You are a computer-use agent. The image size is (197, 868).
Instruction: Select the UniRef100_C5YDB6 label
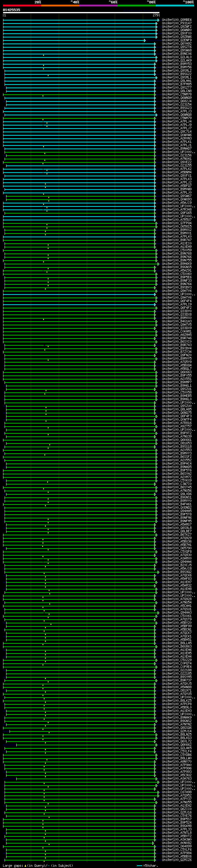pos(177,755)
